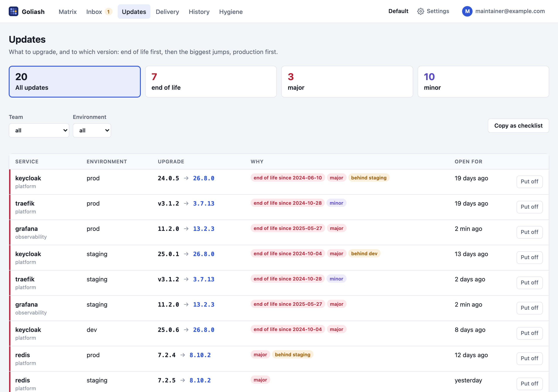The width and height of the screenshot is (558, 392).
Task: Click the Open For column header
Action: click(468, 162)
